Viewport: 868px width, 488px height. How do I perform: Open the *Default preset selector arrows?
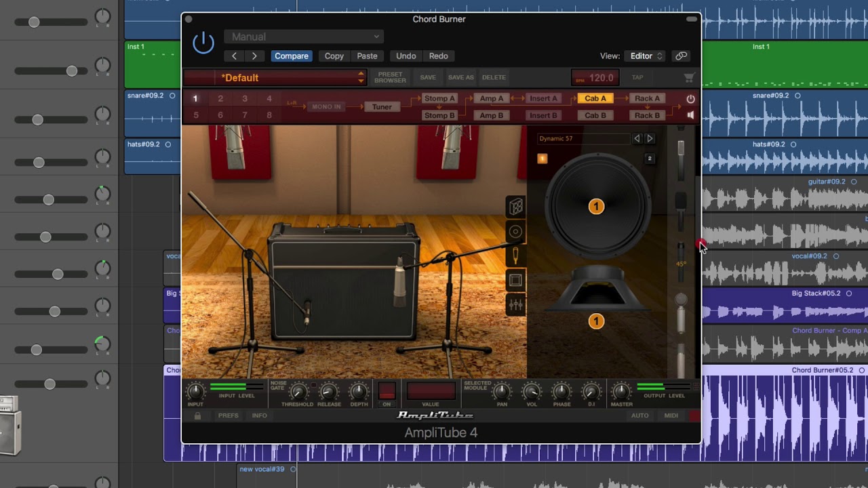(361, 77)
